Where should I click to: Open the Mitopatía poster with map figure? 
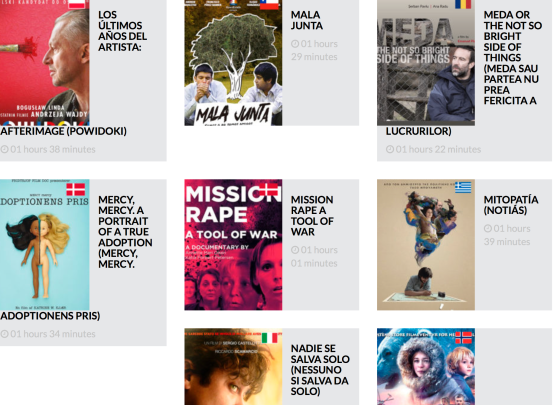click(x=426, y=245)
